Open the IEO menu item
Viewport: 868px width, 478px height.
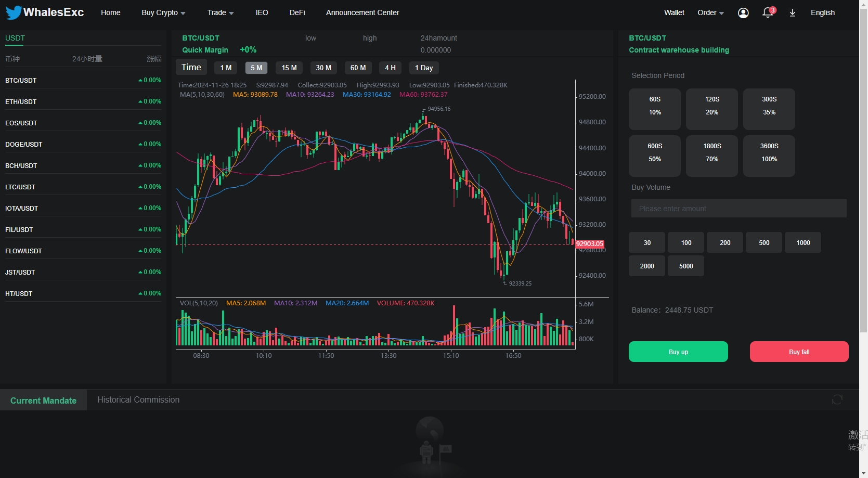coord(262,12)
